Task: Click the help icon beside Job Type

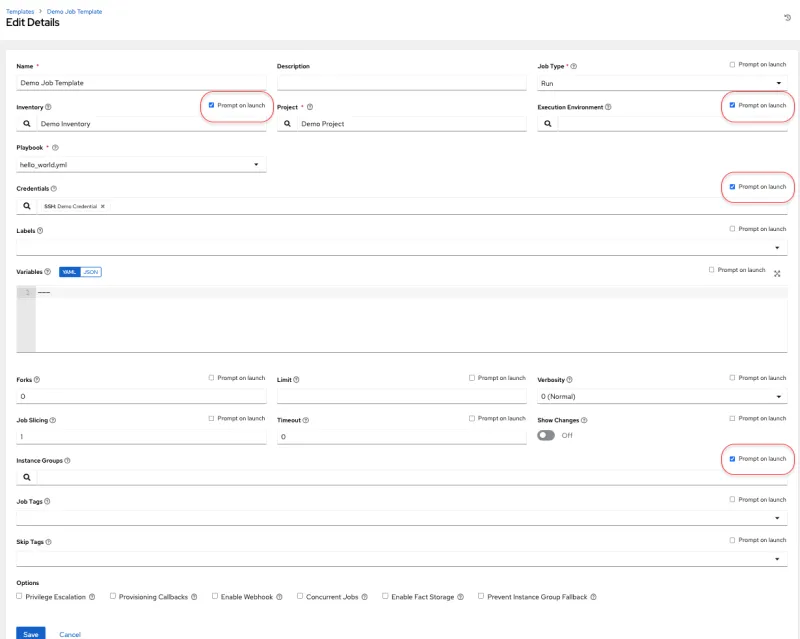Action: coord(574,66)
